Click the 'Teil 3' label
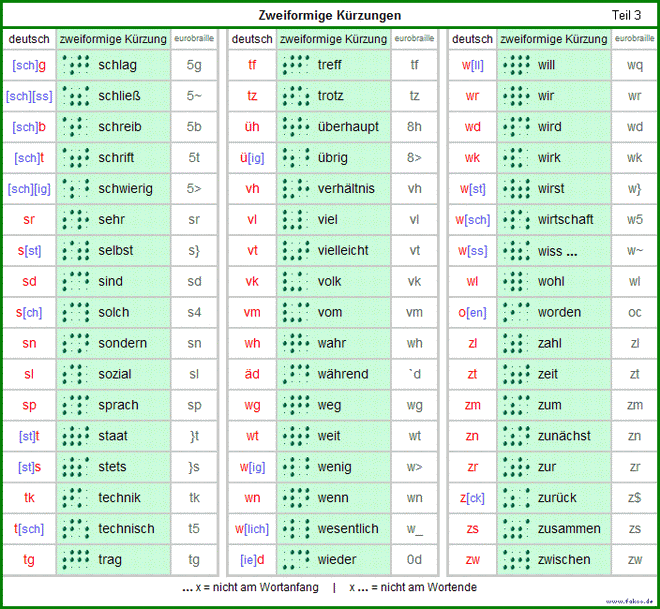Screen dimensions: 660x609 [626, 16]
